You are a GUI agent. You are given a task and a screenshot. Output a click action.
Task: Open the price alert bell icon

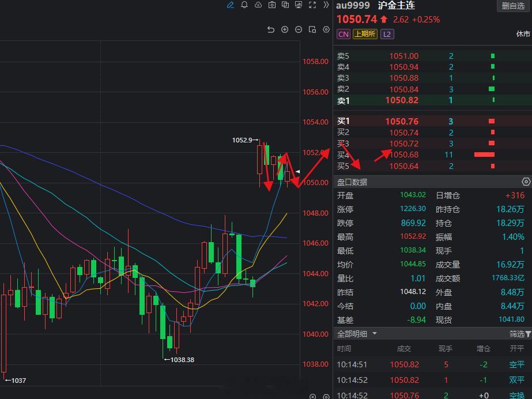244,5
